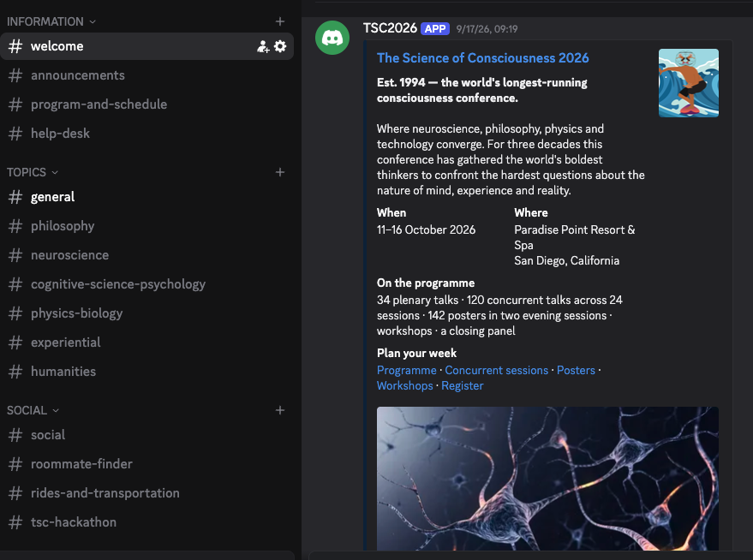This screenshot has width=753, height=560.
Task: Open the program-and-schedule channel
Action: pyautogui.click(x=147, y=104)
